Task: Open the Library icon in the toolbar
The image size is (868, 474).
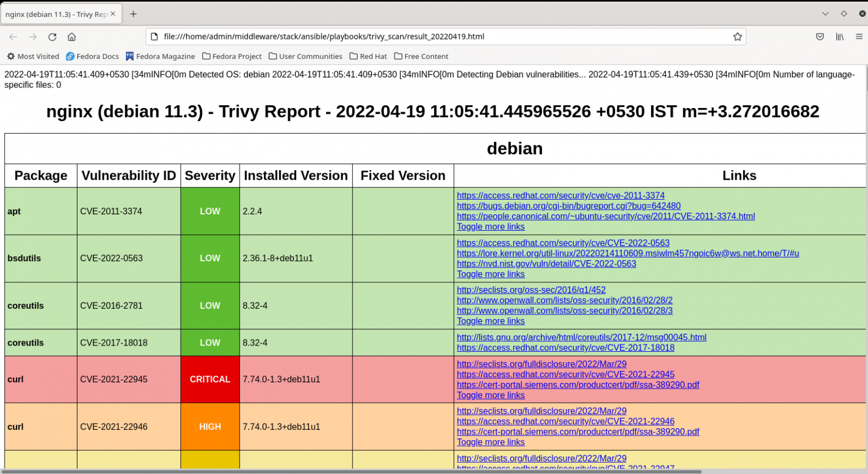Action: point(840,36)
